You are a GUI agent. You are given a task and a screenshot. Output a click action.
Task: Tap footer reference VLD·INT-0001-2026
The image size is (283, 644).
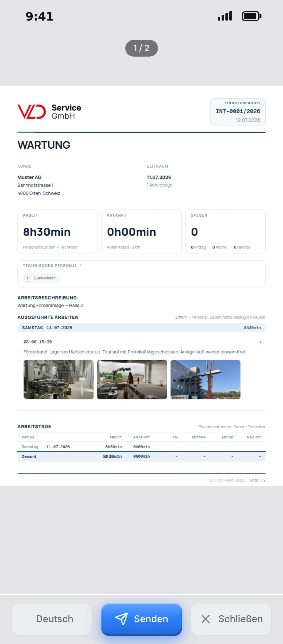226,480
